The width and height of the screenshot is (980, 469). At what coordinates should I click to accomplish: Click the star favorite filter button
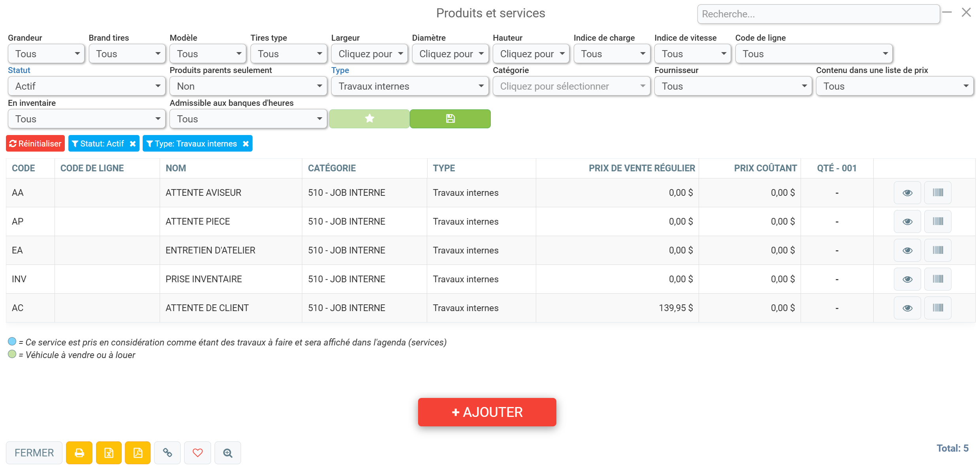coord(369,118)
